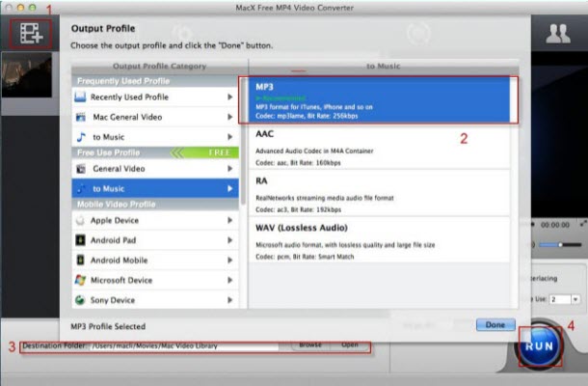Expand the Sony Device arrow
Screen dimensions: 588x386
(229, 300)
